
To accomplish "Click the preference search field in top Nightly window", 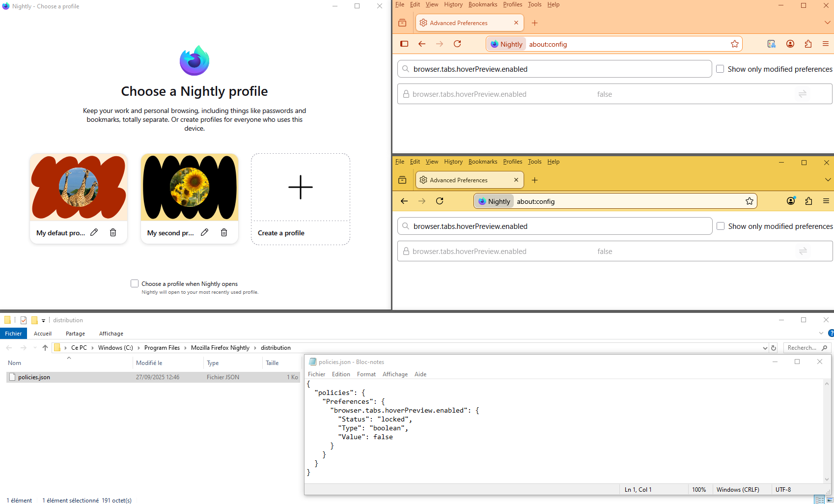I will click(555, 69).
